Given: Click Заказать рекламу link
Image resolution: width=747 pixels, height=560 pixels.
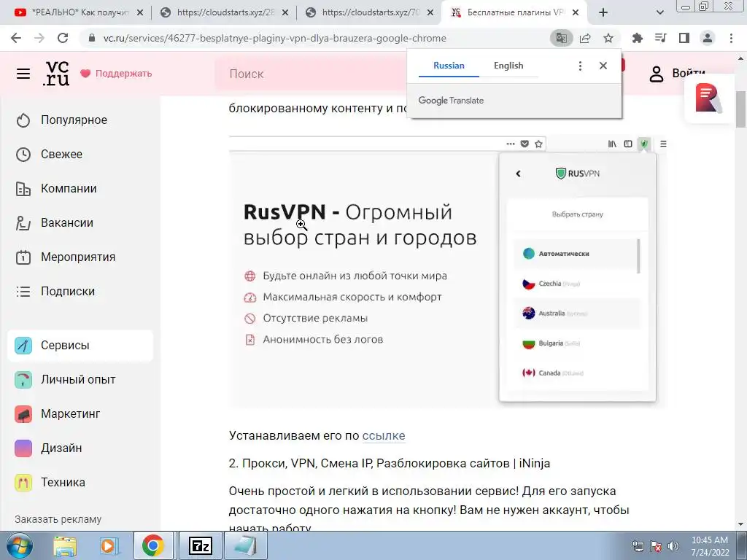Looking at the screenshot, I should point(58,519).
